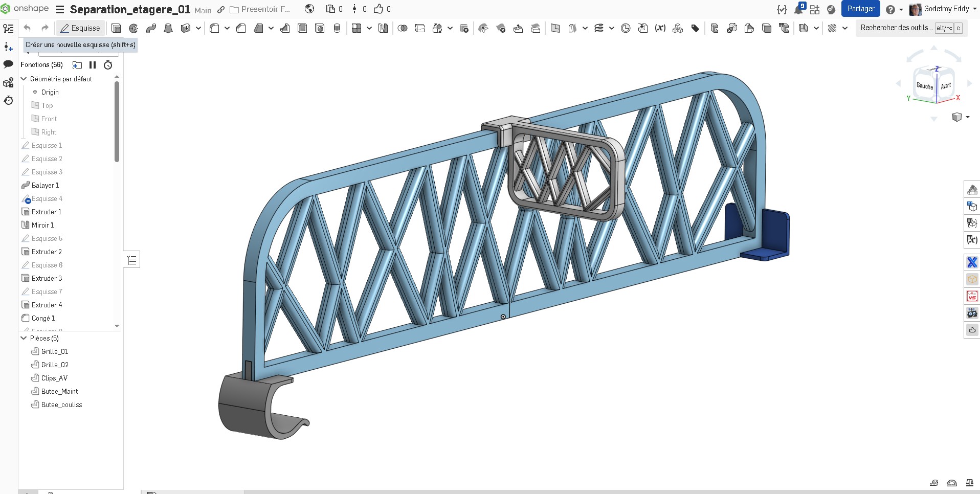Open the Linear pattern dropdown arrow
The width and height of the screenshot is (980, 494).
coord(369,28)
